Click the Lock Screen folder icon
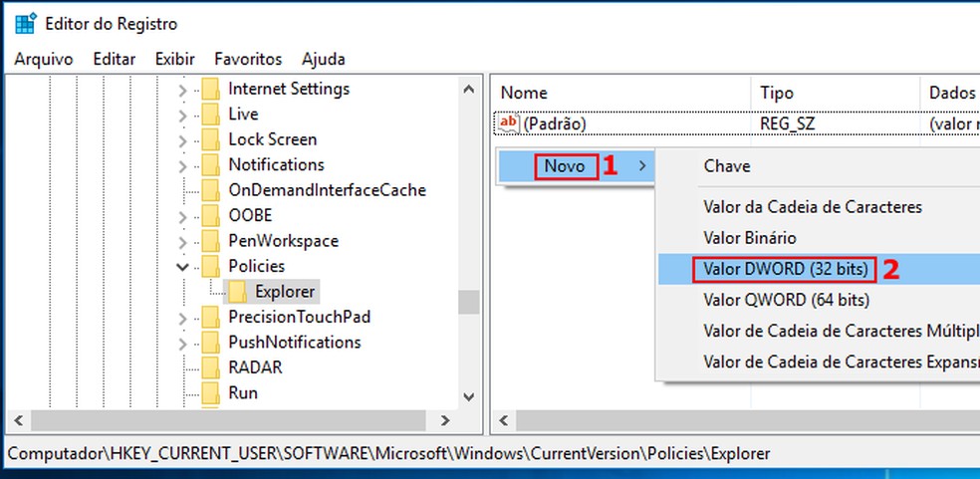Screen dimensions: 980x479 click(x=210, y=139)
